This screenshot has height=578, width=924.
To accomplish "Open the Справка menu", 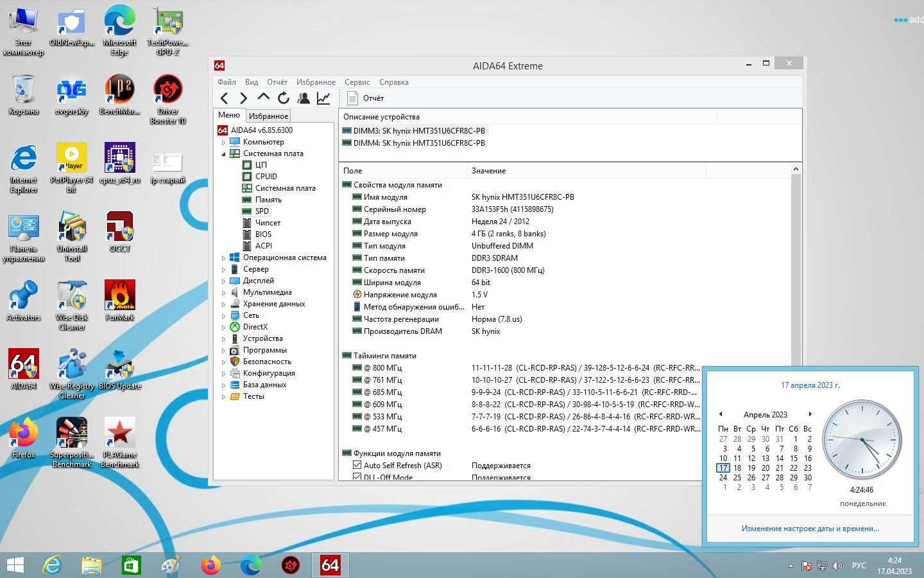I will (x=393, y=82).
